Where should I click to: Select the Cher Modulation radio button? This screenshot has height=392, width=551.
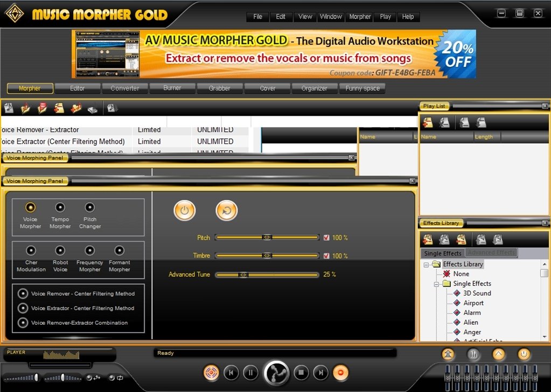[31, 250]
